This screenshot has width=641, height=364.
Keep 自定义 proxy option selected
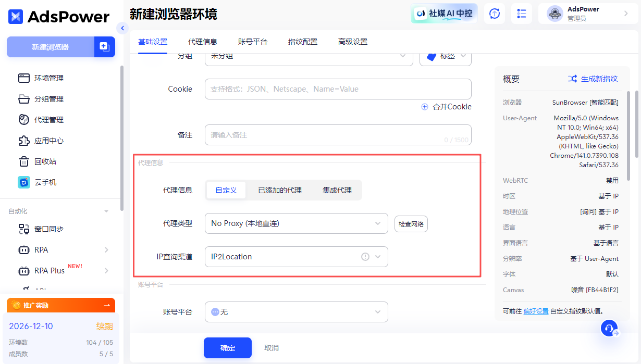coord(226,190)
